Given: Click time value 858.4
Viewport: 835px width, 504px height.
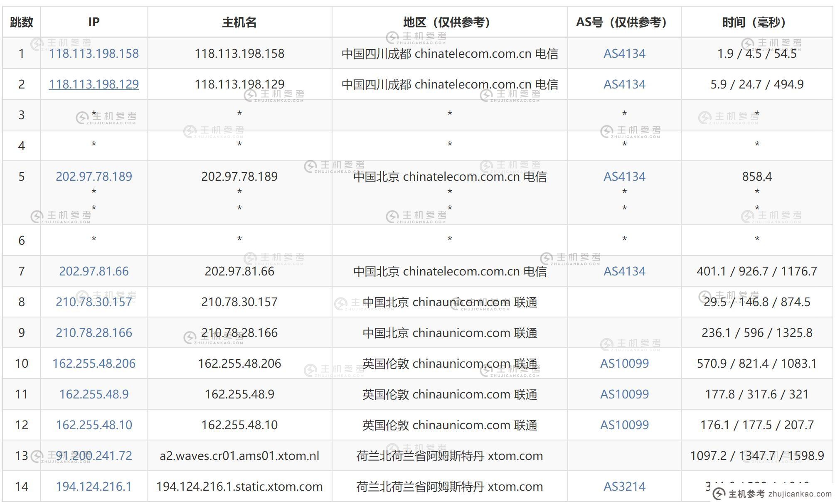Looking at the screenshot, I should click(x=757, y=177).
